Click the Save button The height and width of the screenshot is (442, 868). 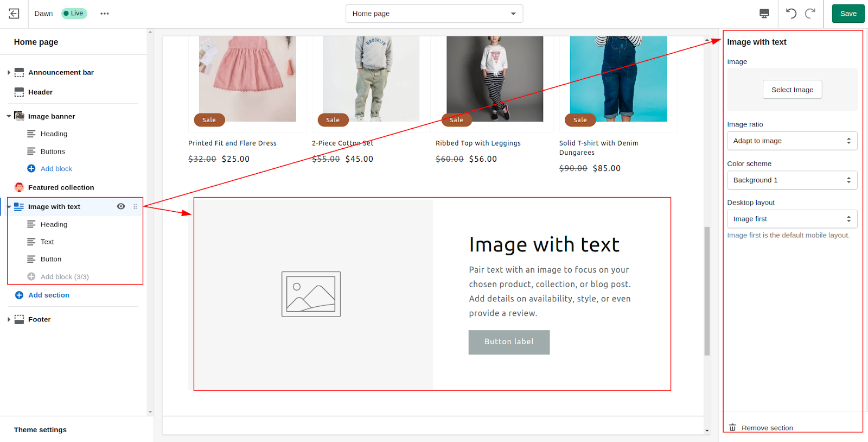coord(848,14)
